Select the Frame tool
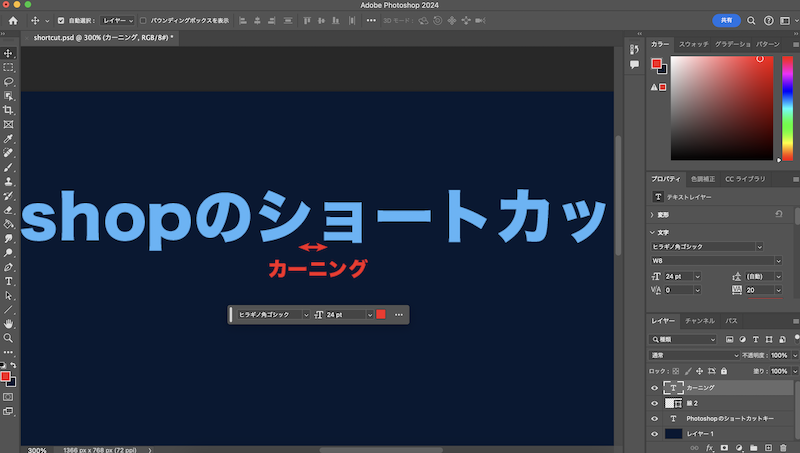Screen dimensions: 800x453 point(8,124)
